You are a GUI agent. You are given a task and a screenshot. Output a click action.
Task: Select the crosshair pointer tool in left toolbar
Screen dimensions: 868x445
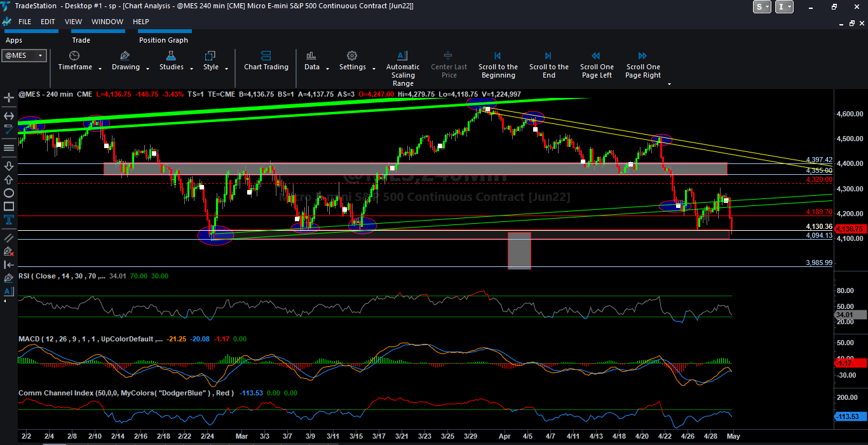(x=9, y=98)
